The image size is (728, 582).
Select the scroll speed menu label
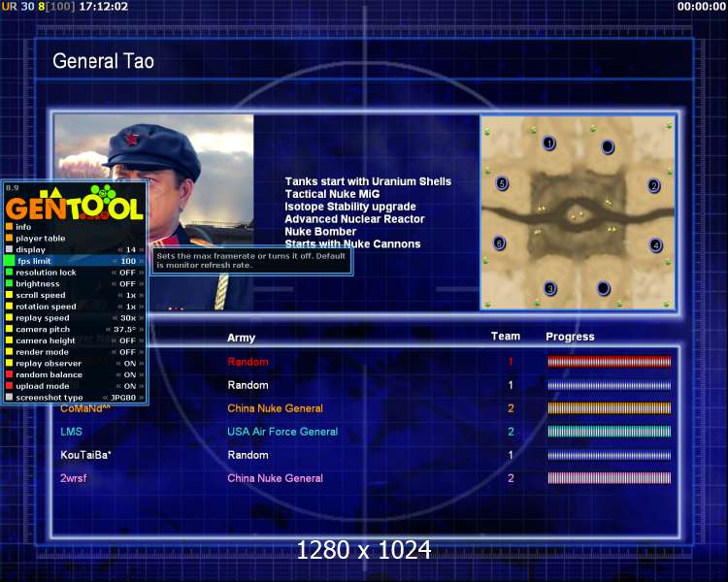click(41, 295)
